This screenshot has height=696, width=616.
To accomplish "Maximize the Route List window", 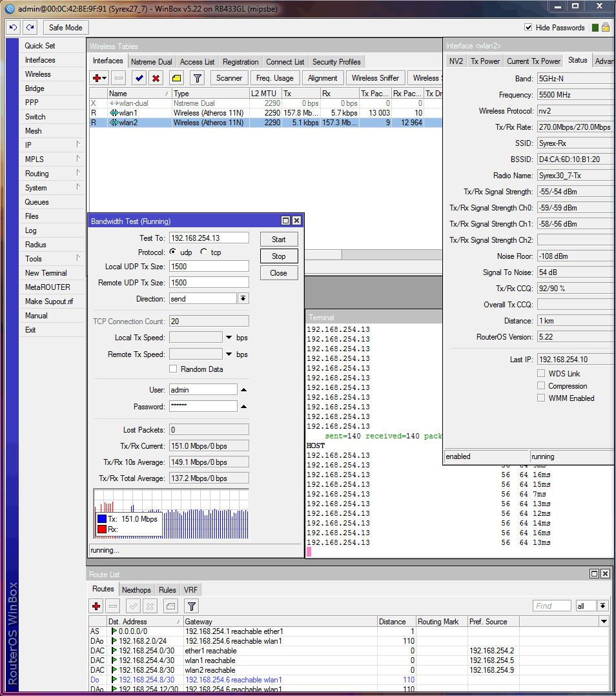I will click(x=594, y=574).
